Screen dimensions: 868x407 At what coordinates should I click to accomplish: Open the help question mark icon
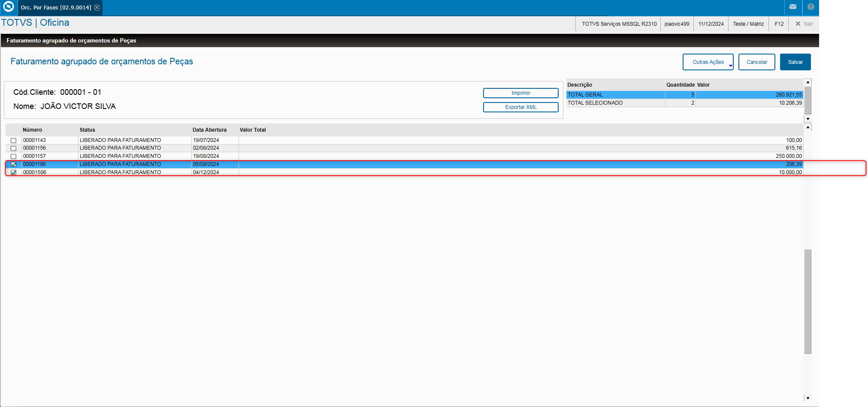(x=811, y=7)
